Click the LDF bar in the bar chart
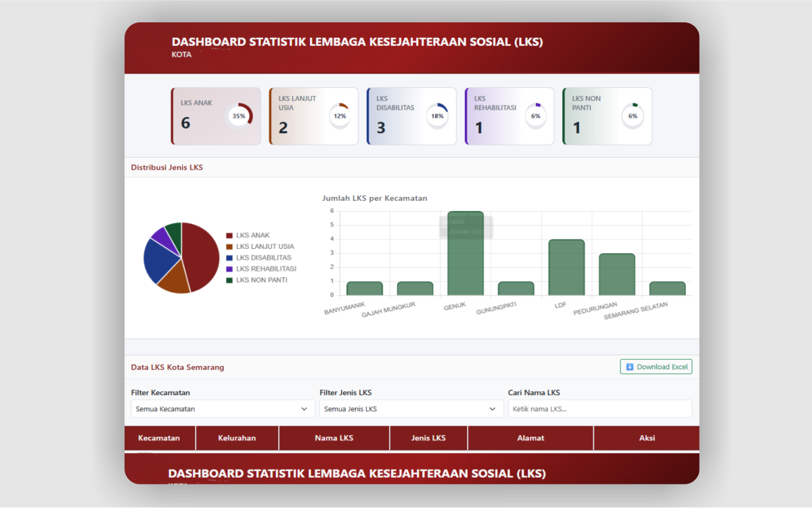The image size is (812, 508). [x=566, y=267]
